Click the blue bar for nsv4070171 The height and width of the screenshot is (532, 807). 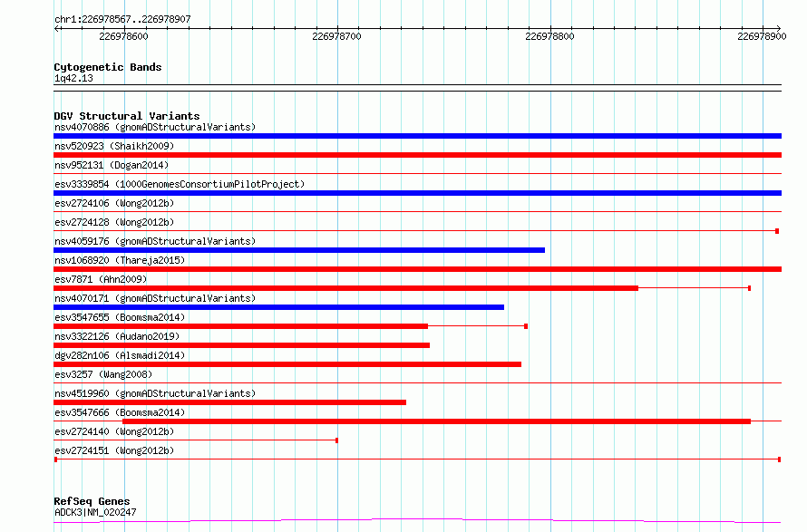click(x=279, y=307)
